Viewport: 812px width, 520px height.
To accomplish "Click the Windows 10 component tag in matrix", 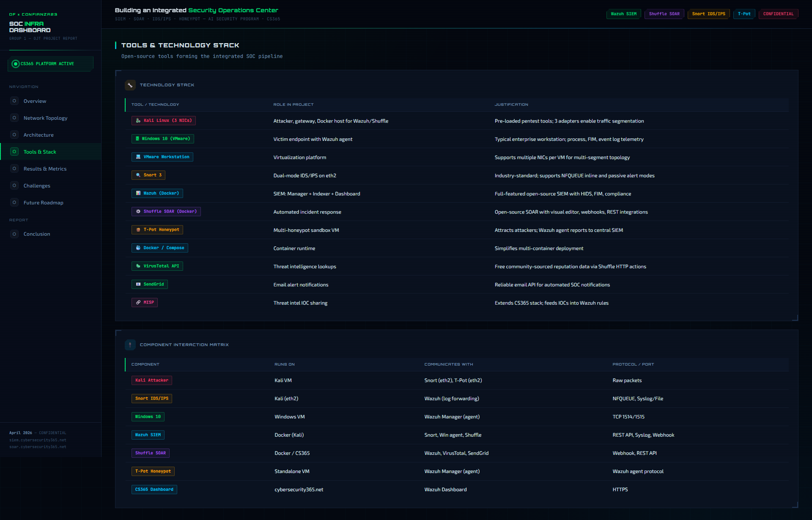I will (x=148, y=417).
